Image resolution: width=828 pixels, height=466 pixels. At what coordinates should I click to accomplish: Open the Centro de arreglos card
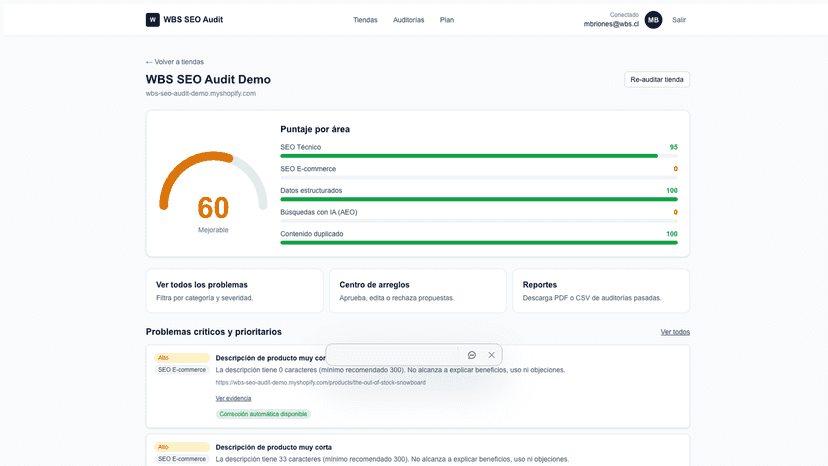(x=418, y=291)
